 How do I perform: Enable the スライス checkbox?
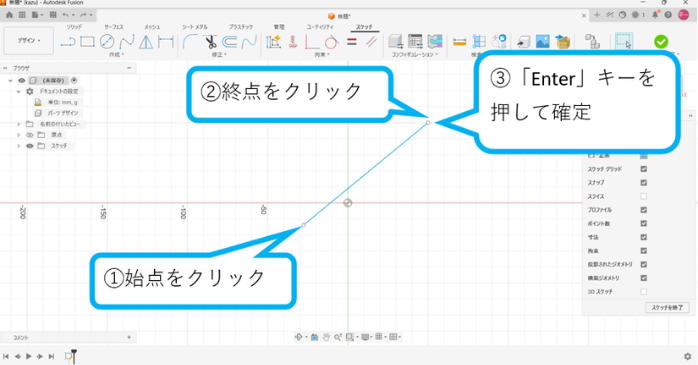tap(644, 196)
